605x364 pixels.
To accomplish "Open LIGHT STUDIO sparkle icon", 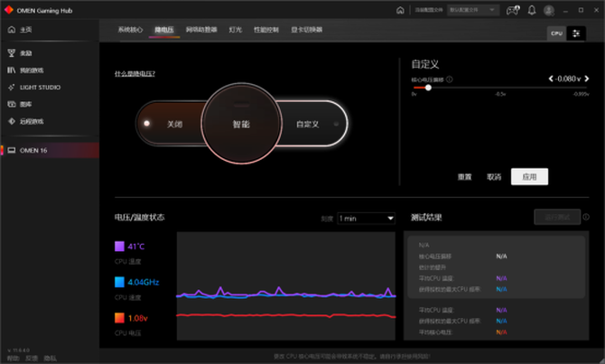I will click(x=12, y=88).
